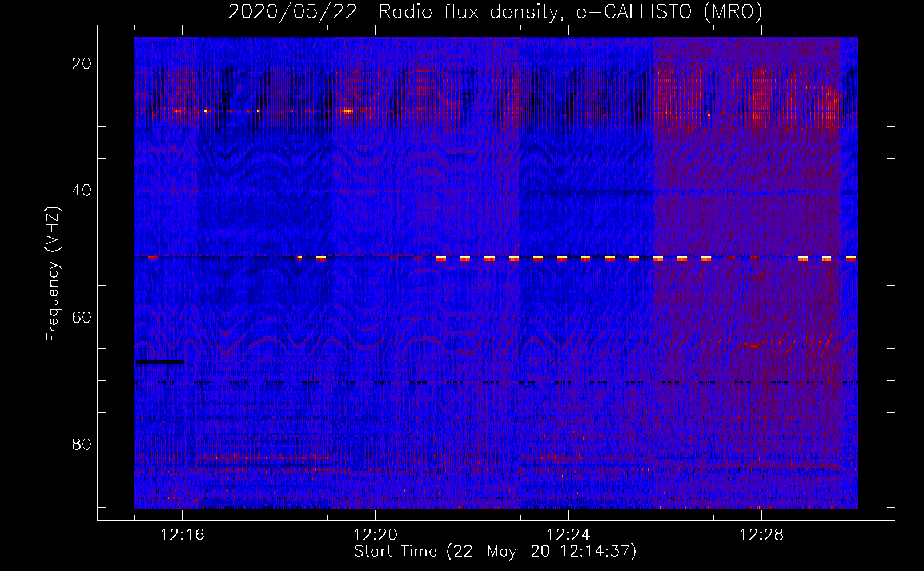Viewport: 924px width, 571px height.
Task: Click the plot title 'Radio flux density, e-CALLISTO (MRO)'
Action: click(570, 12)
